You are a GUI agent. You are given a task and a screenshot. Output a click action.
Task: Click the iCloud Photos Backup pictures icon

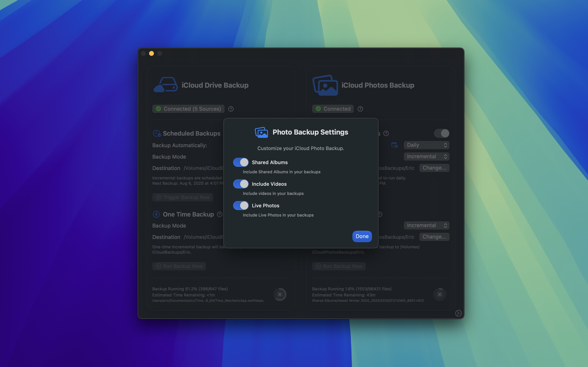[x=325, y=85]
